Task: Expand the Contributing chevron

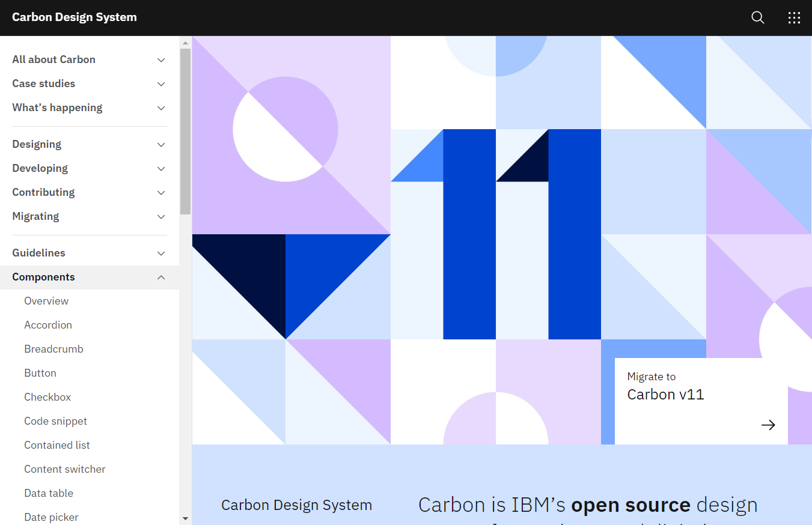Action: click(161, 192)
